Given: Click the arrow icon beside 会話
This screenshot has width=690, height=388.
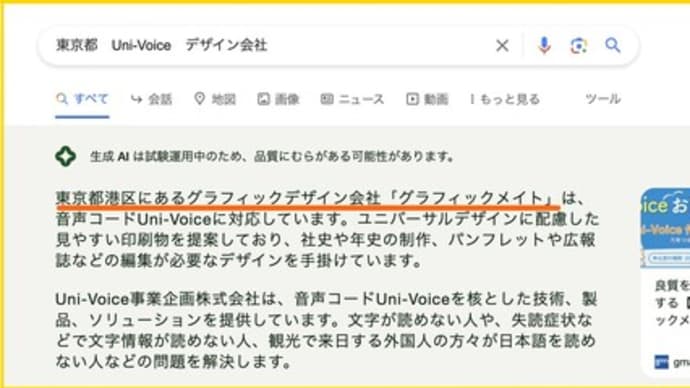Looking at the screenshot, I should tap(136, 99).
